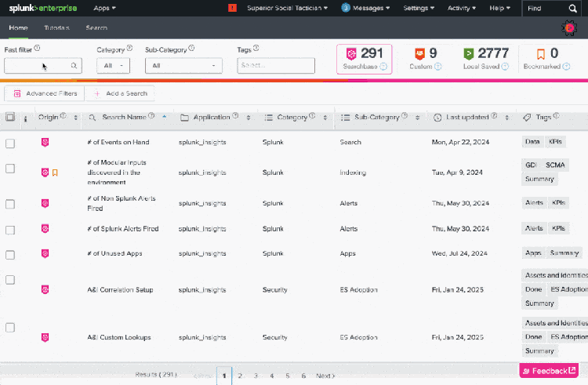Open the Settings menu
Viewport: 588px width, 385px height.
pos(419,8)
